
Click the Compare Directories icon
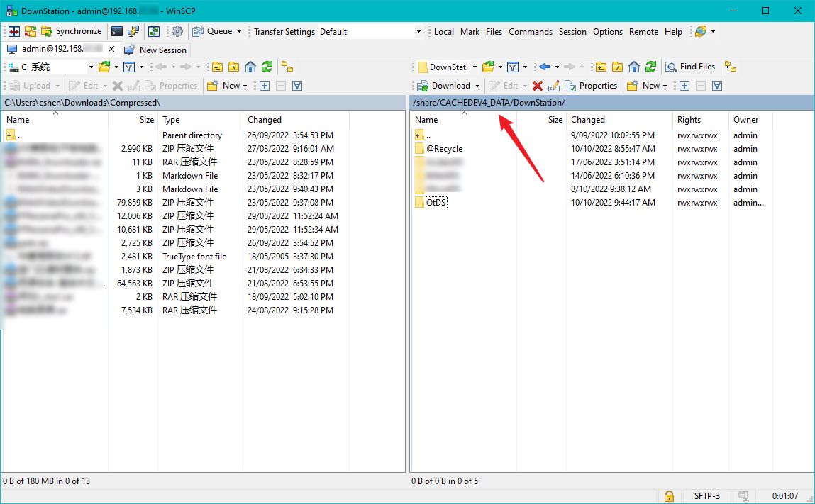click(x=13, y=31)
